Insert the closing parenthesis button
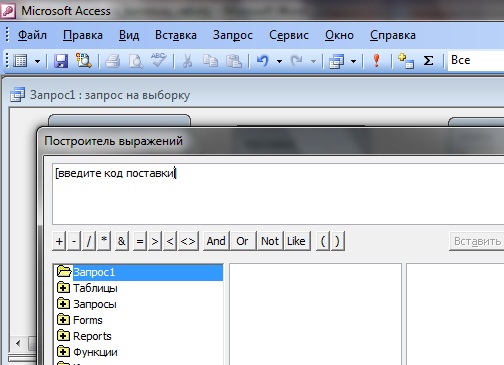The image size is (504, 365). click(337, 241)
